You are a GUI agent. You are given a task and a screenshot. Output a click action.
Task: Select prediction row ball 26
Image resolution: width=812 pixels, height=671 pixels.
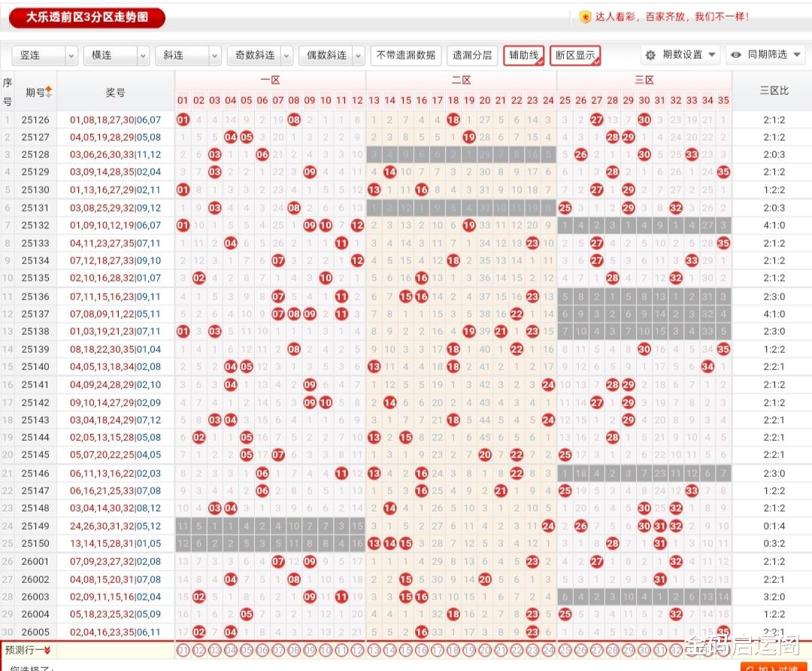click(x=580, y=650)
